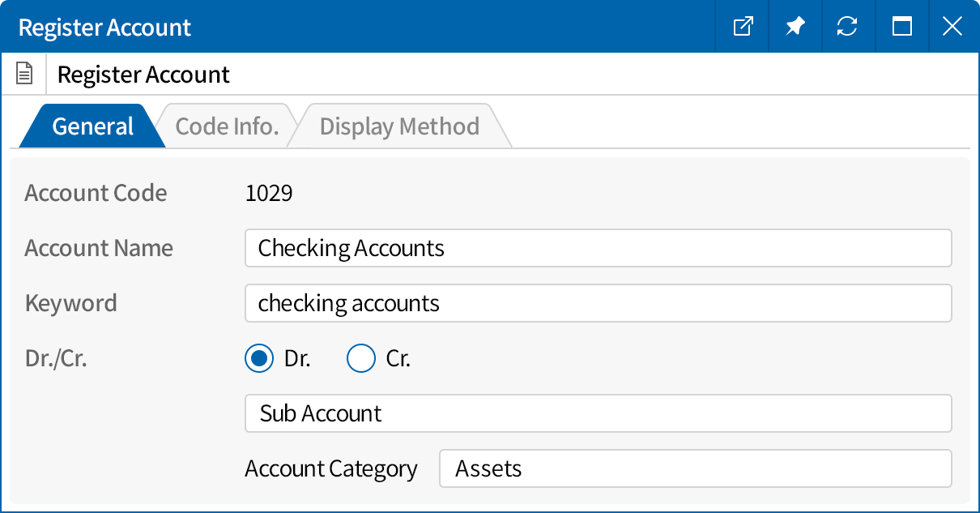This screenshot has height=513, width=980.
Task: Select the General tab
Action: tap(92, 126)
